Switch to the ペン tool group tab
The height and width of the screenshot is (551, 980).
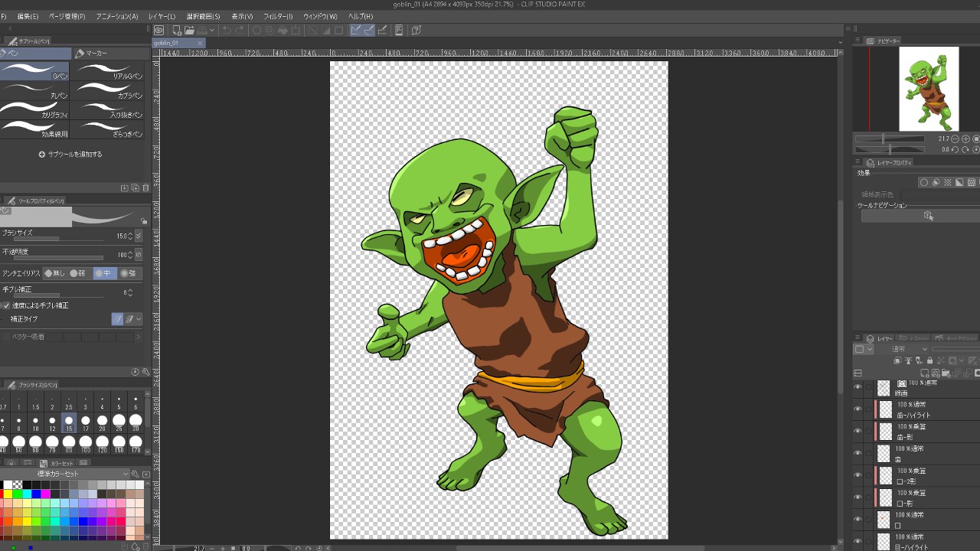click(x=35, y=54)
